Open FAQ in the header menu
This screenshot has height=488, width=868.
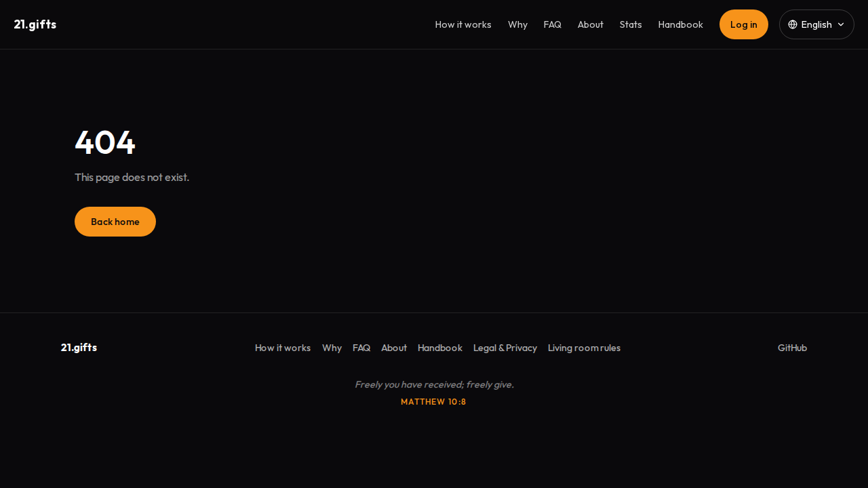pos(553,24)
